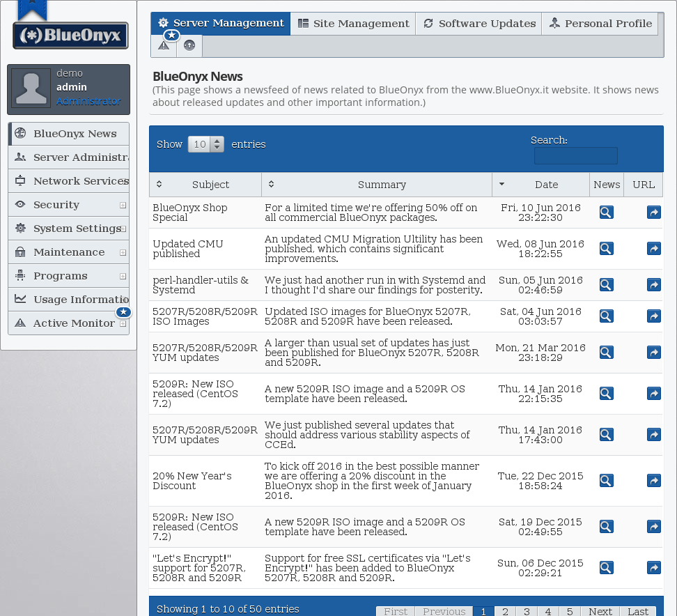The width and height of the screenshot is (677, 616).
Task: Go to page 5 of entries
Action: coord(570,612)
